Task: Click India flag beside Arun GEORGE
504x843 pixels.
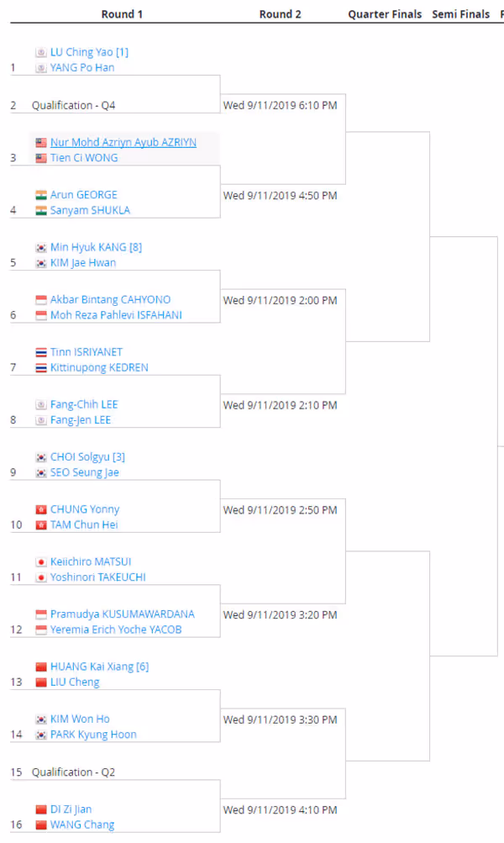Action: pos(41,195)
